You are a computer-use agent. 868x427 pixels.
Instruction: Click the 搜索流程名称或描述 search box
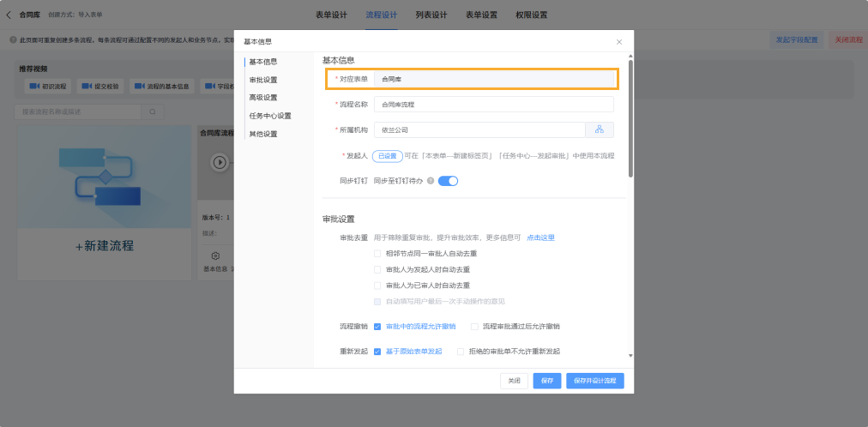point(77,111)
